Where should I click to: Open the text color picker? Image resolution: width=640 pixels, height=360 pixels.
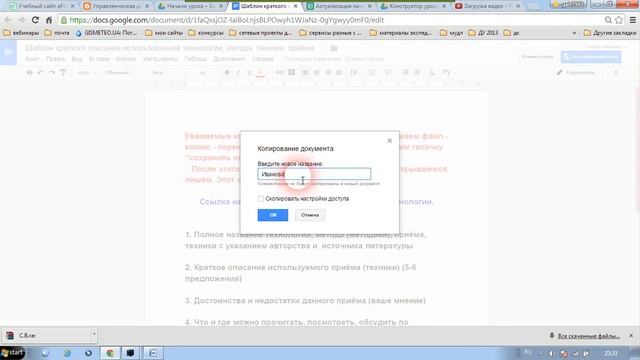point(260,73)
